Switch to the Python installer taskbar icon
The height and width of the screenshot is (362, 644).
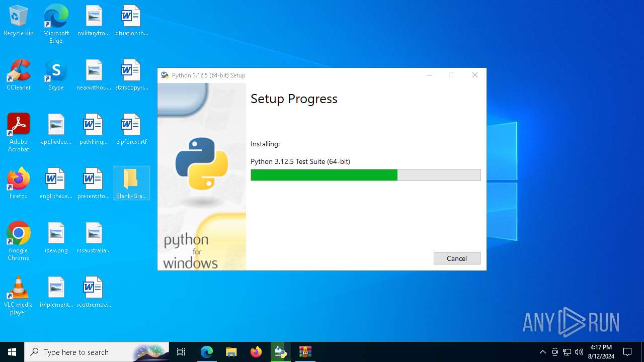pyautogui.click(x=281, y=352)
